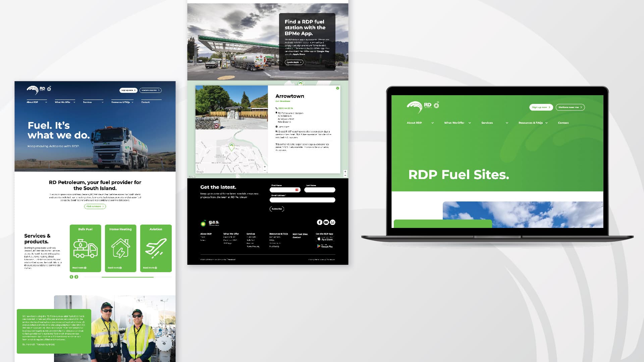Click the email envelope icon in footer
Viewport: 644px width, 362px height.
332,222
